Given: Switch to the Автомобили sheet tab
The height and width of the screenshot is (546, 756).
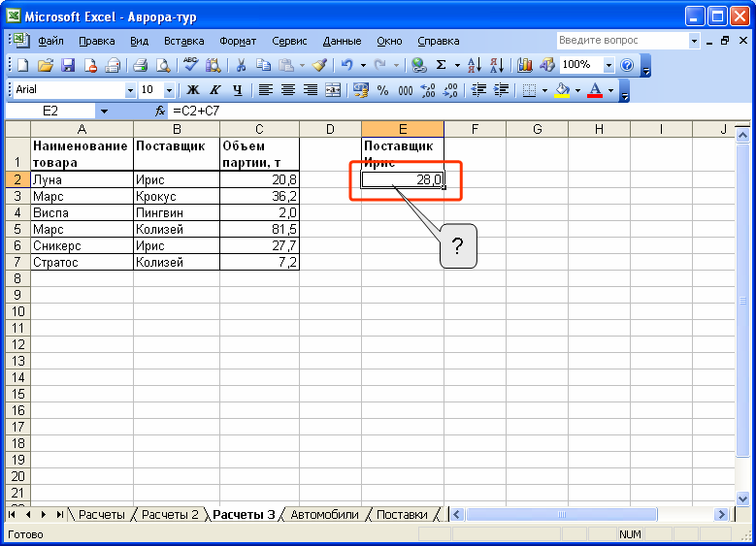Looking at the screenshot, I should (x=324, y=515).
